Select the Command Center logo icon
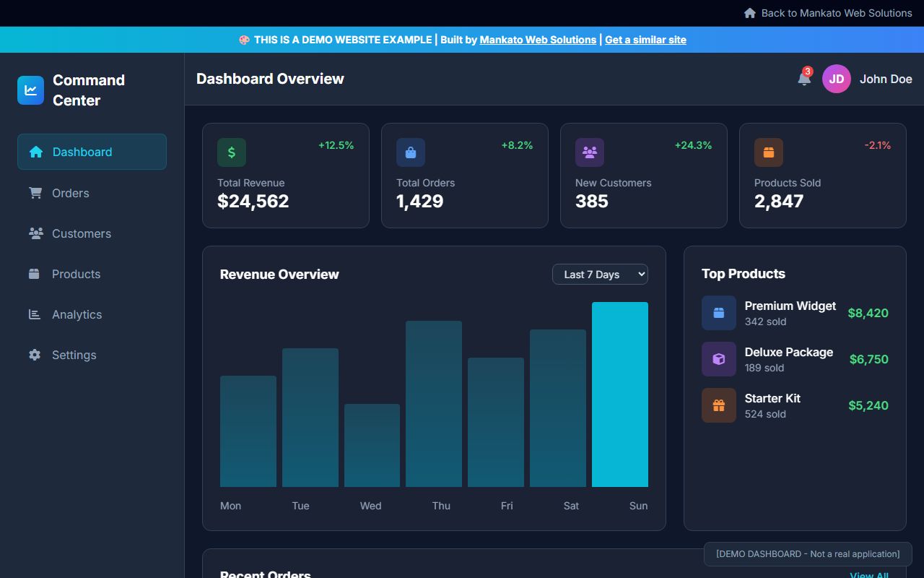The width and height of the screenshot is (924, 578). (x=30, y=90)
